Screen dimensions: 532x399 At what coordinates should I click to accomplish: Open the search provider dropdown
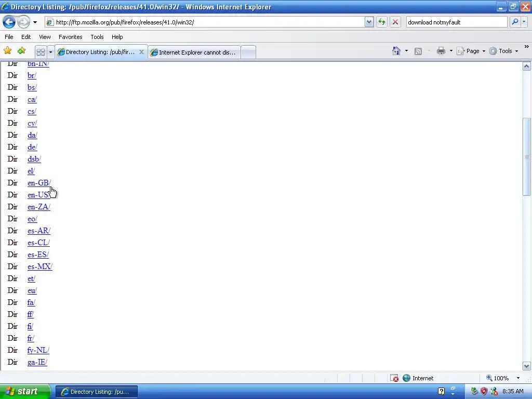(x=524, y=22)
